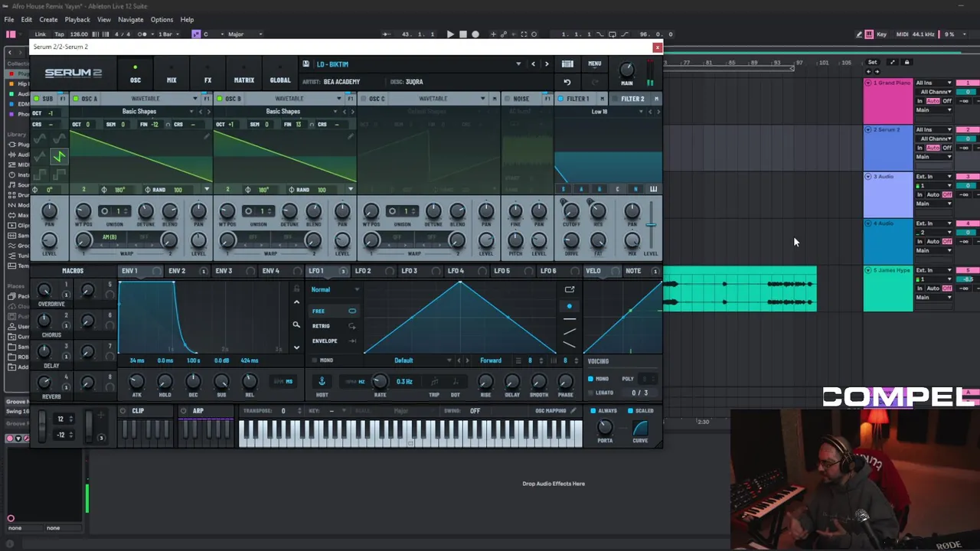The height and width of the screenshot is (551, 980).
Task: Disable OSC A with its power square
Action: (x=76, y=99)
